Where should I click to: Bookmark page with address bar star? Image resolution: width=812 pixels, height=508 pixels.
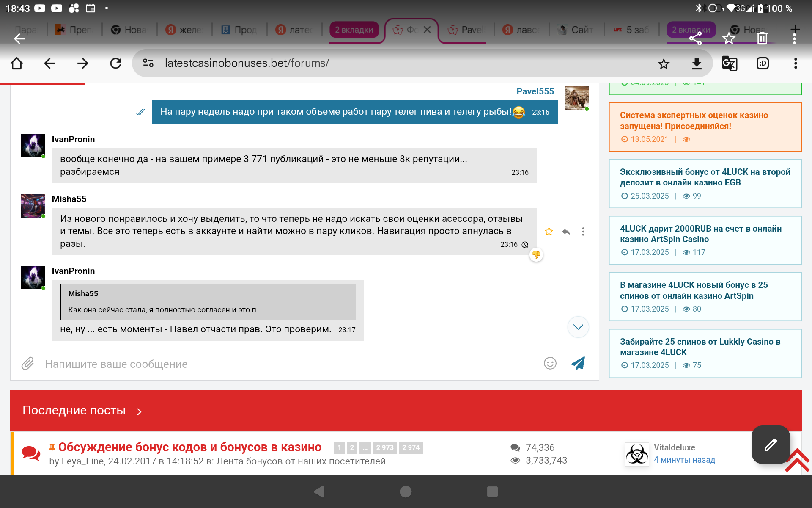[x=664, y=63]
